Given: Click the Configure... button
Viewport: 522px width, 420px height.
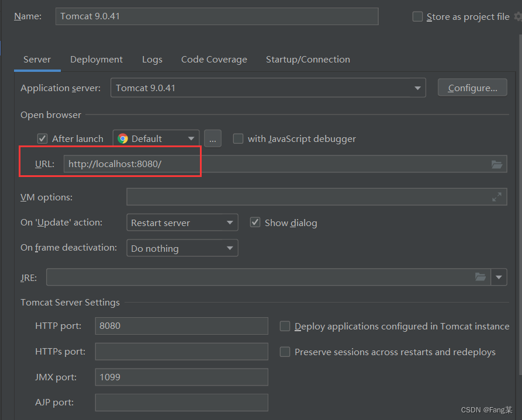Looking at the screenshot, I should tap(472, 88).
